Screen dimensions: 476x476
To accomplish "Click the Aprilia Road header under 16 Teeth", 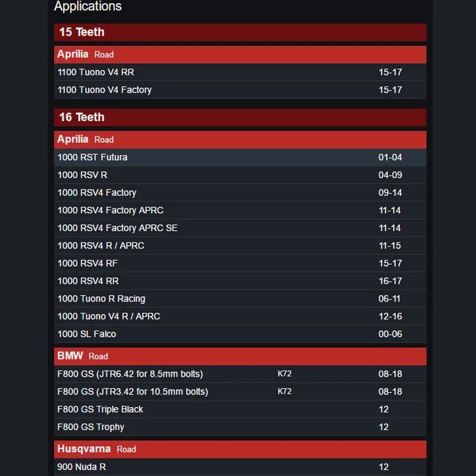I will point(240,140).
